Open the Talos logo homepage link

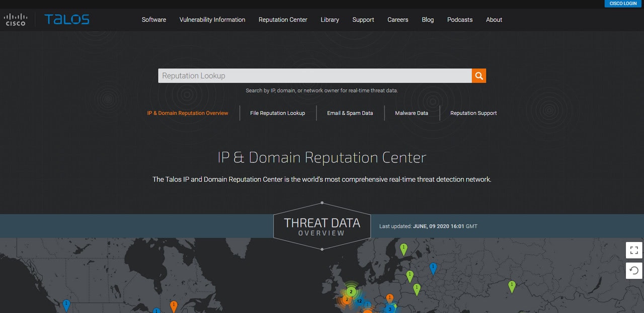[67, 20]
